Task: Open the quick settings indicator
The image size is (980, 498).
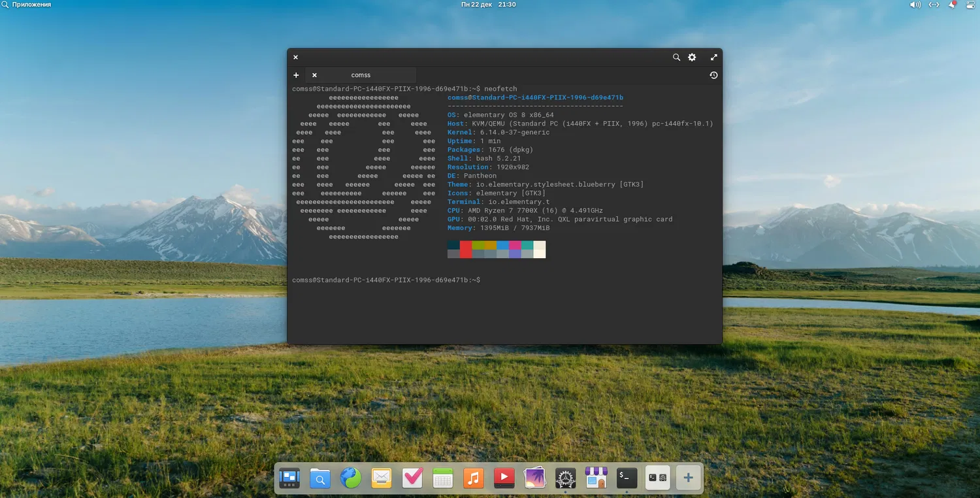Action: pos(970,5)
